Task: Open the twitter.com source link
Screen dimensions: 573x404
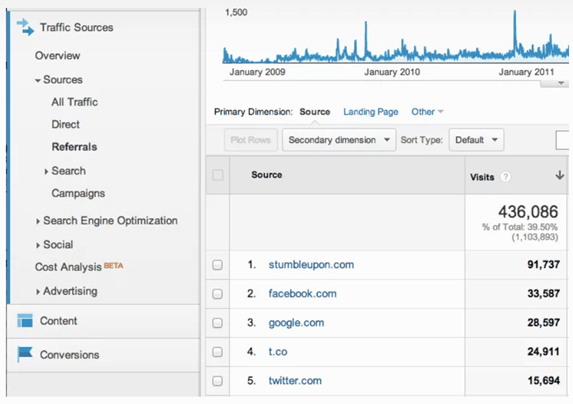Action: (295, 381)
